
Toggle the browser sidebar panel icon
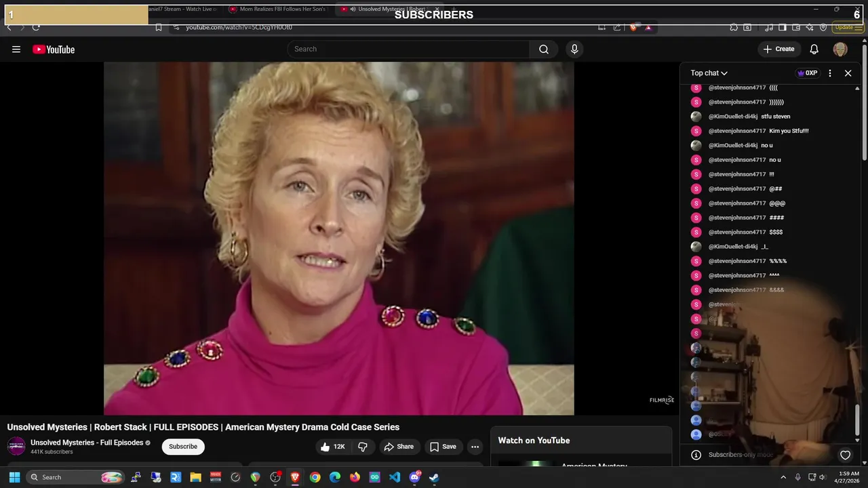[x=782, y=27]
